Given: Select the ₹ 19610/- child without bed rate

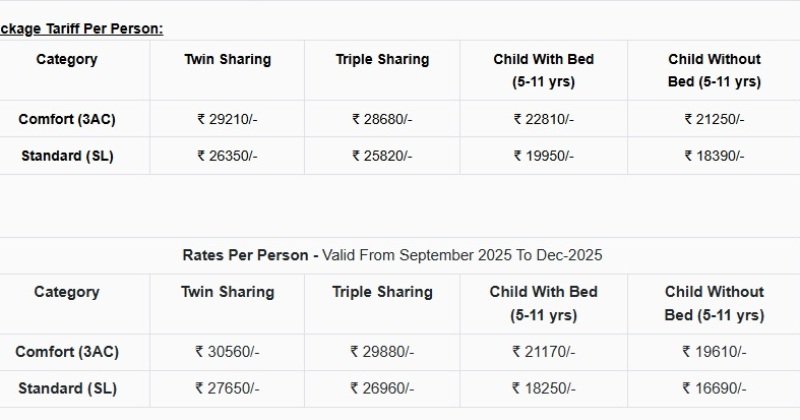Looking at the screenshot, I should [x=714, y=352].
